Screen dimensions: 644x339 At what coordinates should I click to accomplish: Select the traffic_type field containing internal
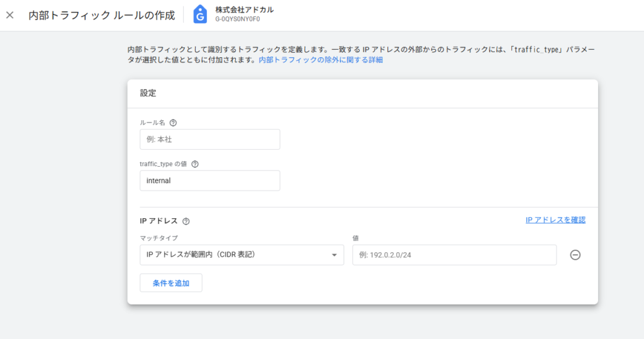209,181
